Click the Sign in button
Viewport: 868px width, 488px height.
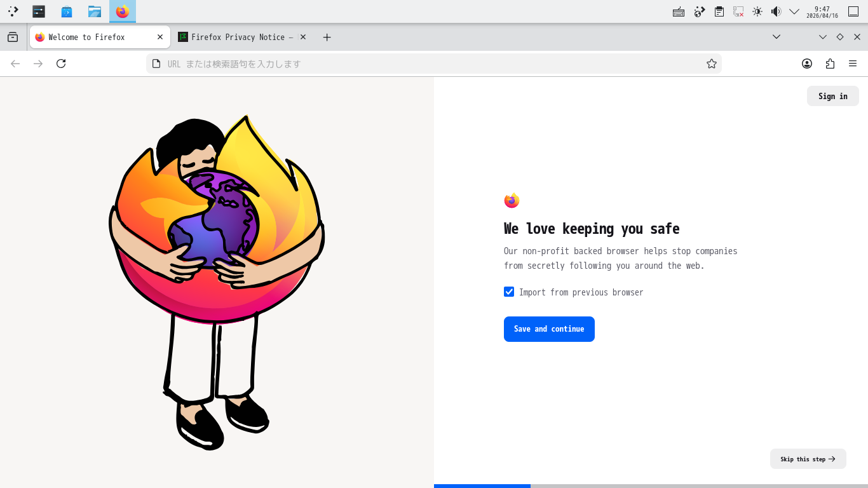[832, 96]
